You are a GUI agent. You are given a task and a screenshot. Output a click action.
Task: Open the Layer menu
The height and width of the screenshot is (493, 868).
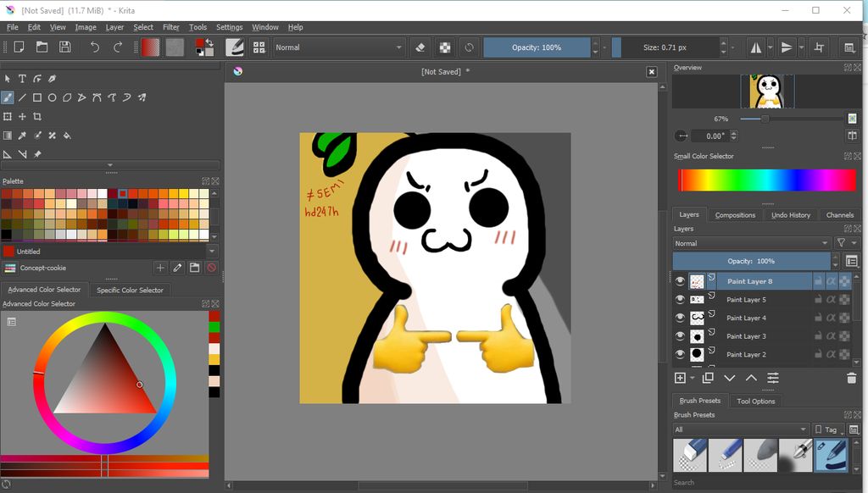(114, 27)
